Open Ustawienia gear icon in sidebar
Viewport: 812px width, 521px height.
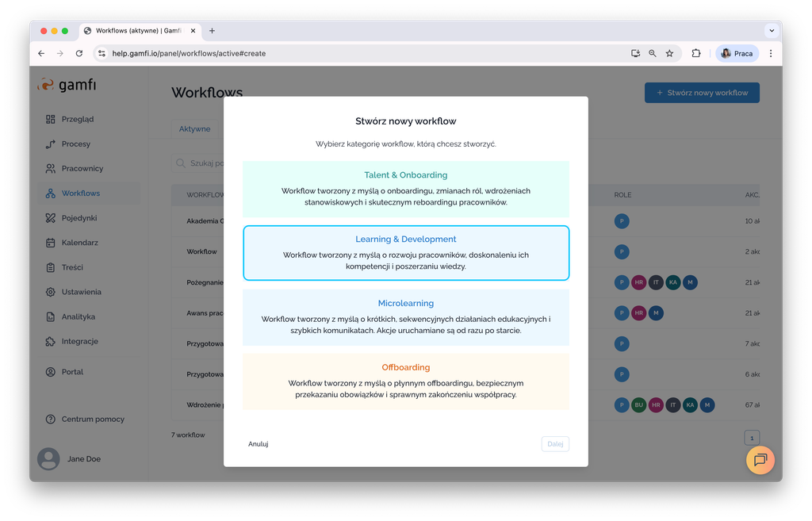tap(51, 292)
